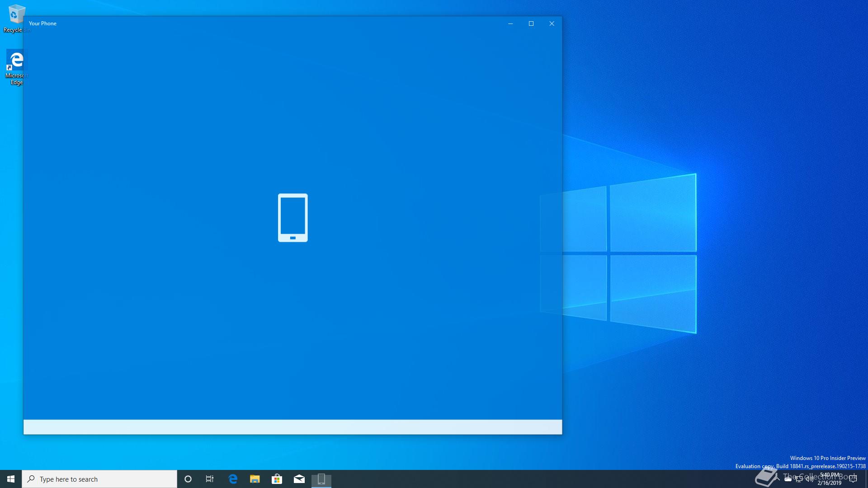The image size is (868, 488).
Task: Close the Your Phone window
Action: (x=552, y=23)
